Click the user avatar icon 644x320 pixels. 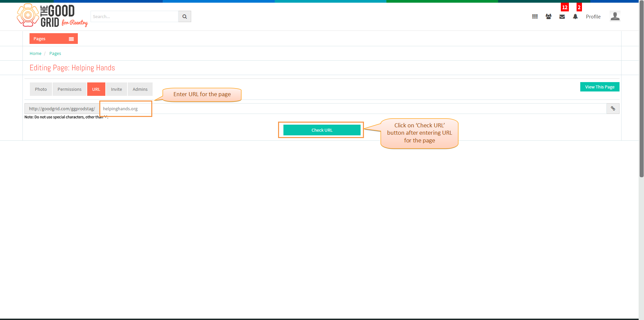coord(615,16)
